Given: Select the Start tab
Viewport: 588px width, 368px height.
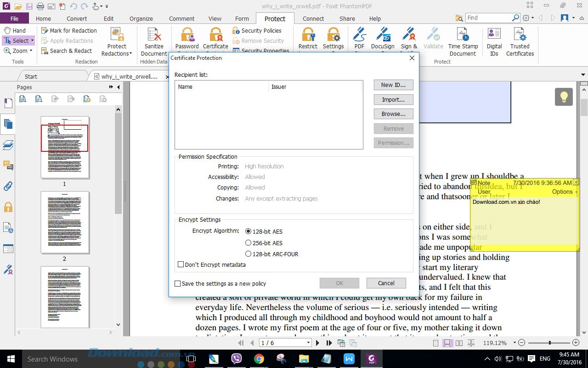Looking at the screenshot, I should 30,76.
